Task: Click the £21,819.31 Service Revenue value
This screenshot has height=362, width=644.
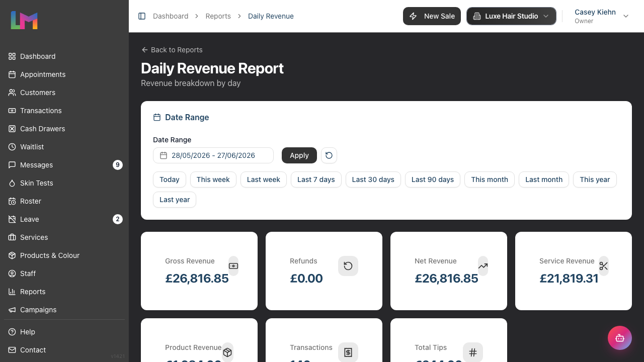Action: click(x=569, y=279)
